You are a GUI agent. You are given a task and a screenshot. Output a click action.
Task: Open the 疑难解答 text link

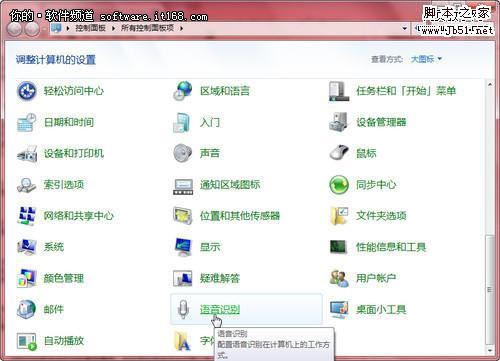220,278
